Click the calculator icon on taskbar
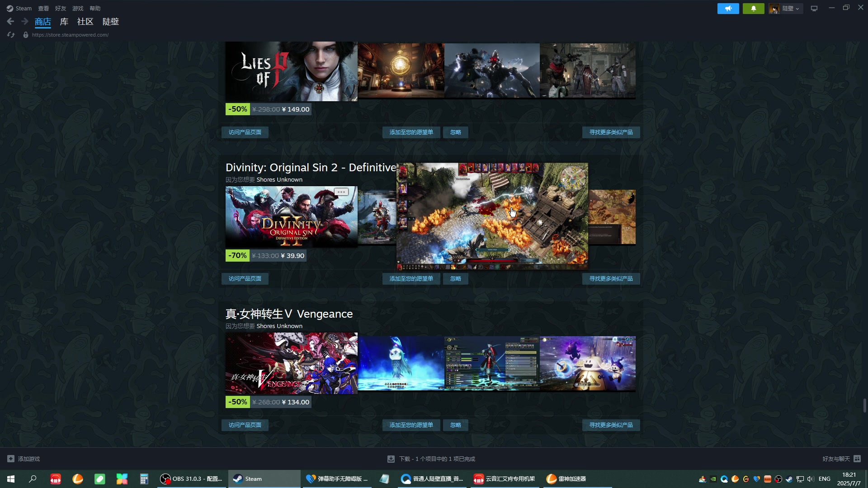Viewport: 868px width, 488px height. point(144,479)
